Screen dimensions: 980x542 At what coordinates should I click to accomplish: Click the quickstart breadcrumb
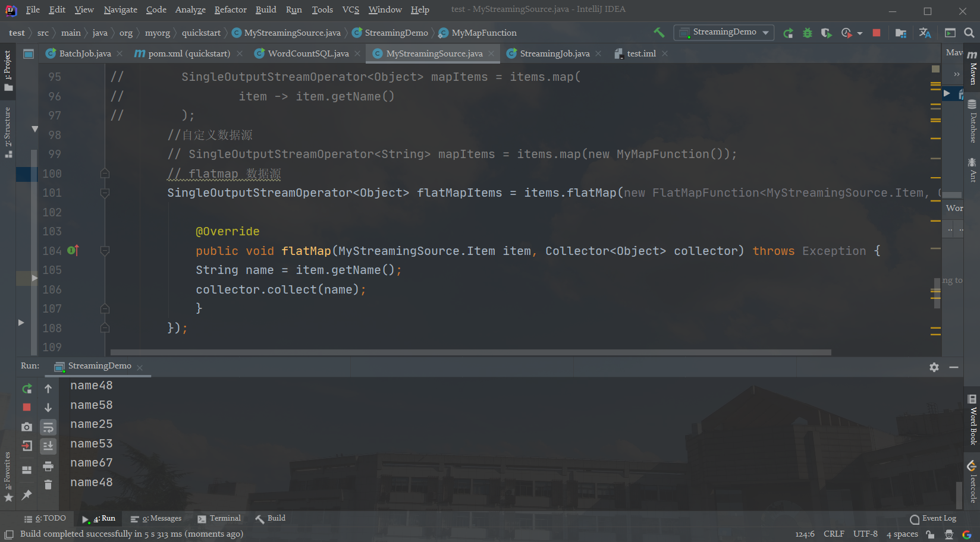click(201, 33)
